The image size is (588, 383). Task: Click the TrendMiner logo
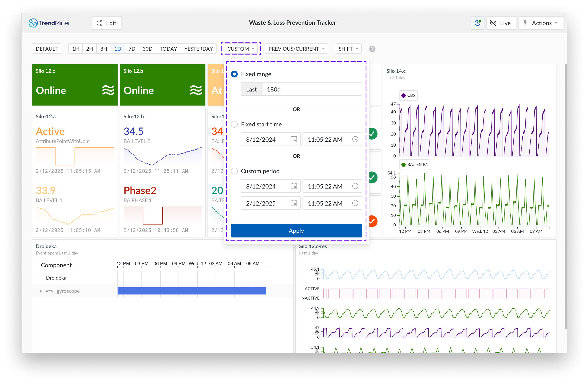coord(49,23)
